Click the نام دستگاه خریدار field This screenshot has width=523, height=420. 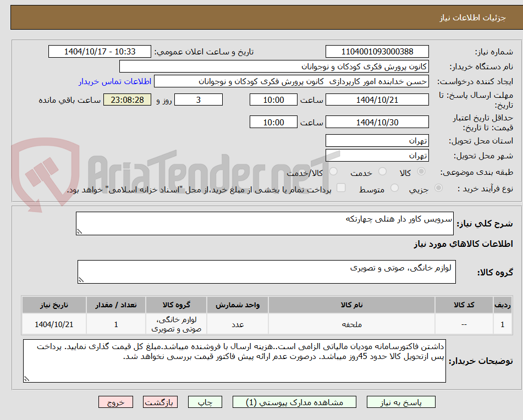point(274,67)
